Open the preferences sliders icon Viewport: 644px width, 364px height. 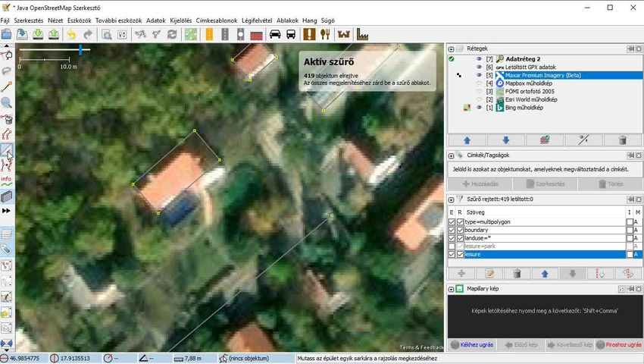pyautogui.click(x=123, y=35)
